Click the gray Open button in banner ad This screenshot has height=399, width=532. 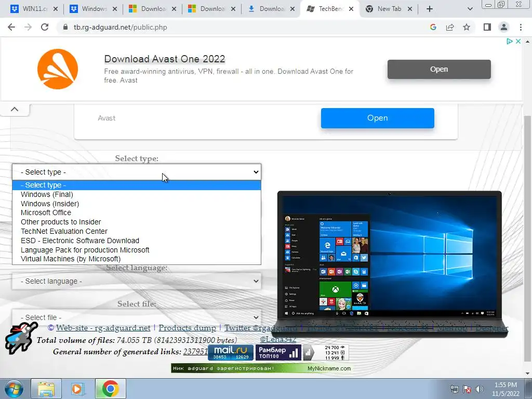click(x=439, y=69)
